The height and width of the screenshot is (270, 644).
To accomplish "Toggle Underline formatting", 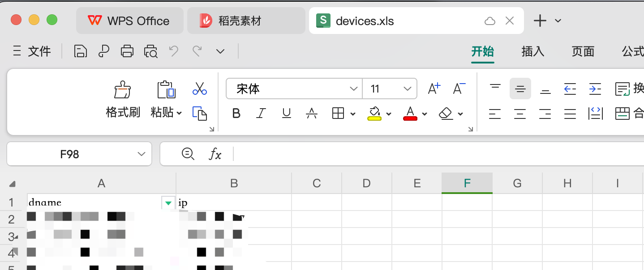I will point(287,114).
